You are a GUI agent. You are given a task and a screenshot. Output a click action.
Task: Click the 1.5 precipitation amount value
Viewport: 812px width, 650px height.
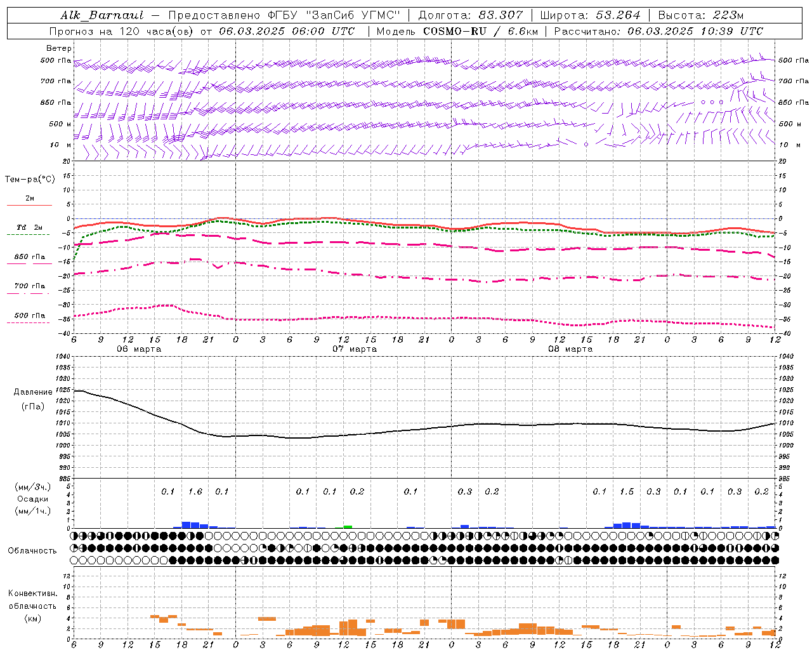[x=627, y=492]
